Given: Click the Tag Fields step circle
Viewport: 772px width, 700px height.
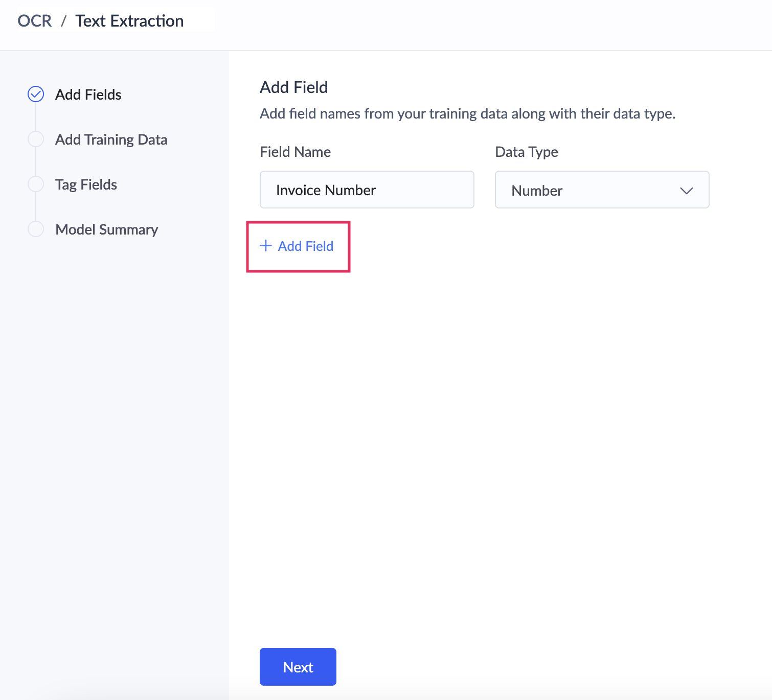Looking at the screenshot, I should click(x=36, y=184).
